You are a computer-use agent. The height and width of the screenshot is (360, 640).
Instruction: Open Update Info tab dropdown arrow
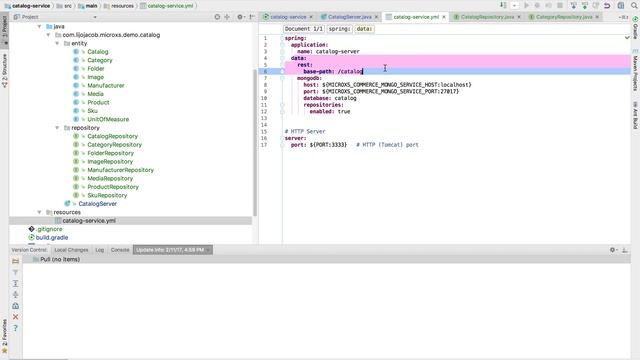click(x=208, y=250)
